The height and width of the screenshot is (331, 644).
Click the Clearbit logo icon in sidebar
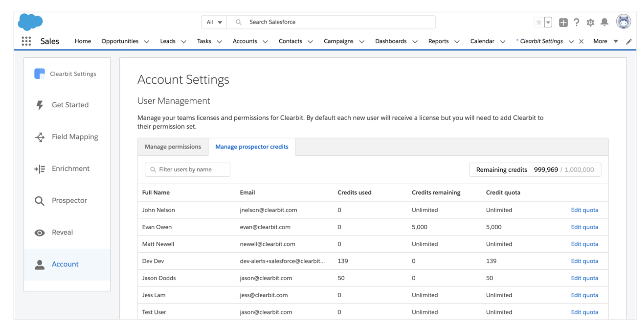(x=40, y=74)
